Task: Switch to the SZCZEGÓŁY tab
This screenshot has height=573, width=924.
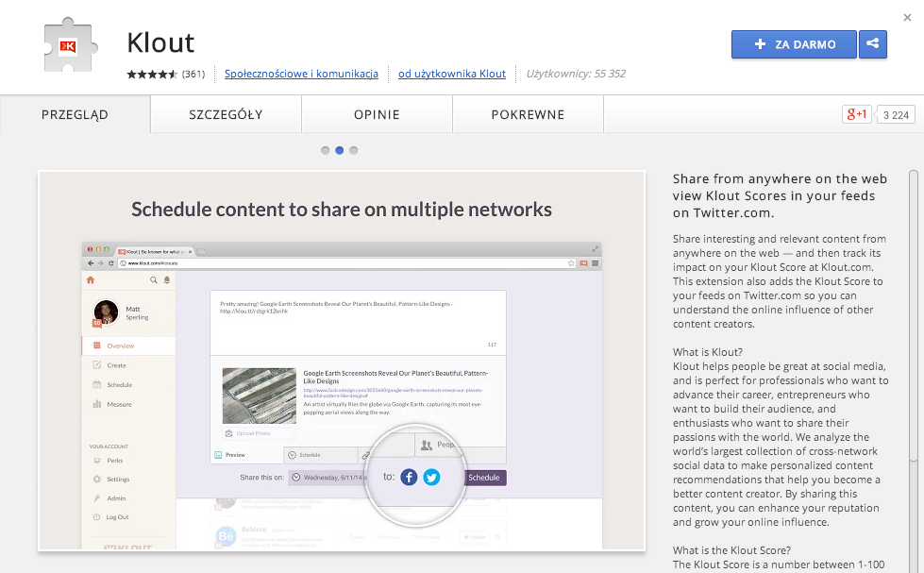Action: (x=226, y=114)
